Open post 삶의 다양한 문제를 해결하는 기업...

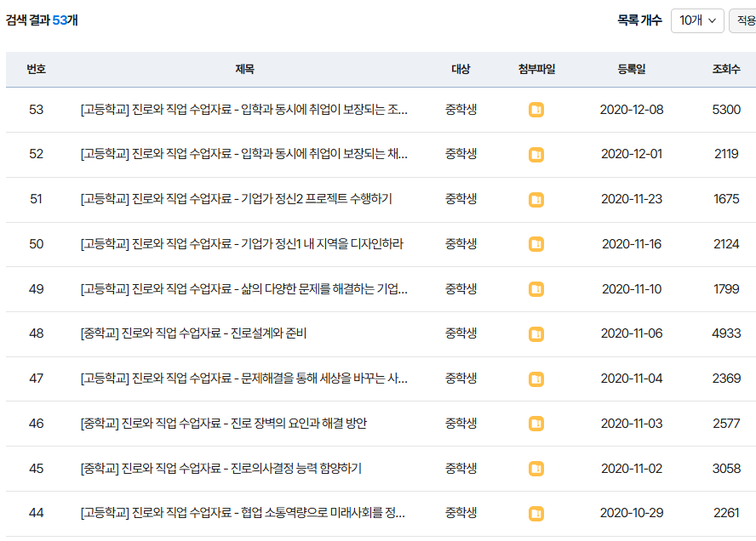coord(244,289)
